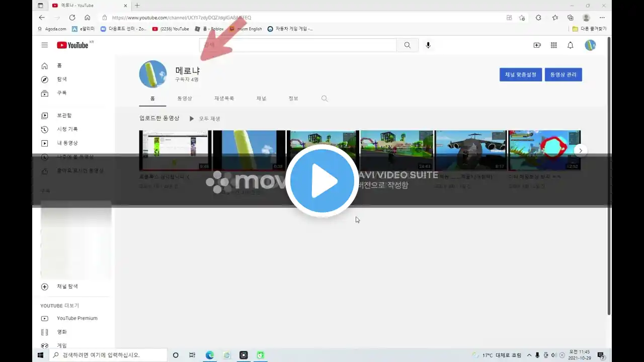644x362 pixels.
Task: Switch to the 재생목록 tab
Action: [x=224, y=99]
